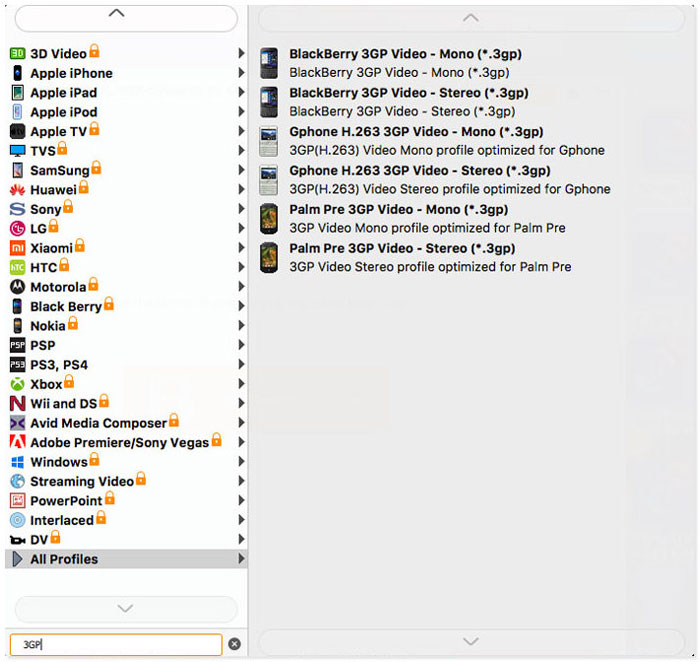This screenshot has height=662, width=700.
Task: Click the Apple iPod device icon
Action: pos(17,112)
